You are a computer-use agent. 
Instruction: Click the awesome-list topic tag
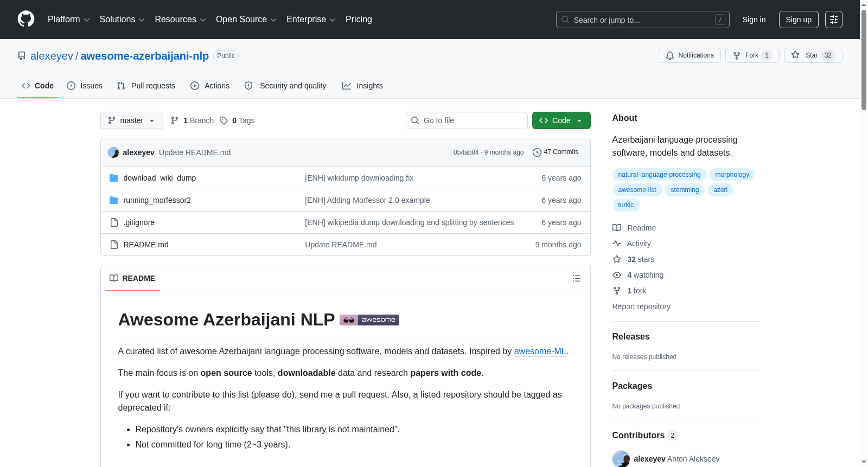[637, 190]
